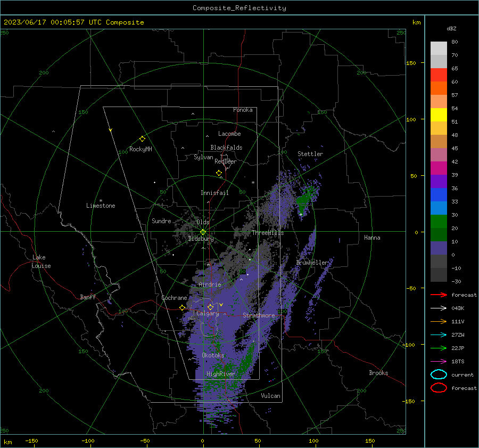Image resolution: width=479 pixels, height=448 pixels.
Task: Click the Sylvan label
Action: (203, 157)
